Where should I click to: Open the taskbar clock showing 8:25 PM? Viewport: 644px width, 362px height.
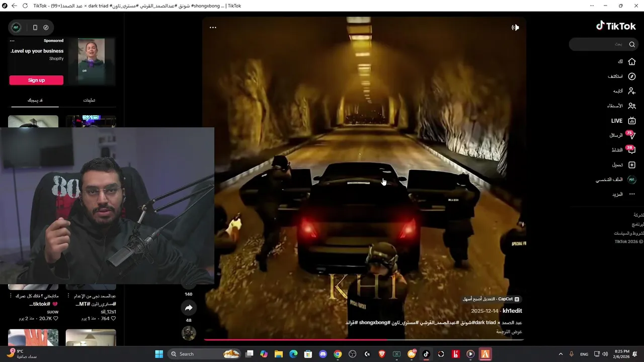coord(622,354)
